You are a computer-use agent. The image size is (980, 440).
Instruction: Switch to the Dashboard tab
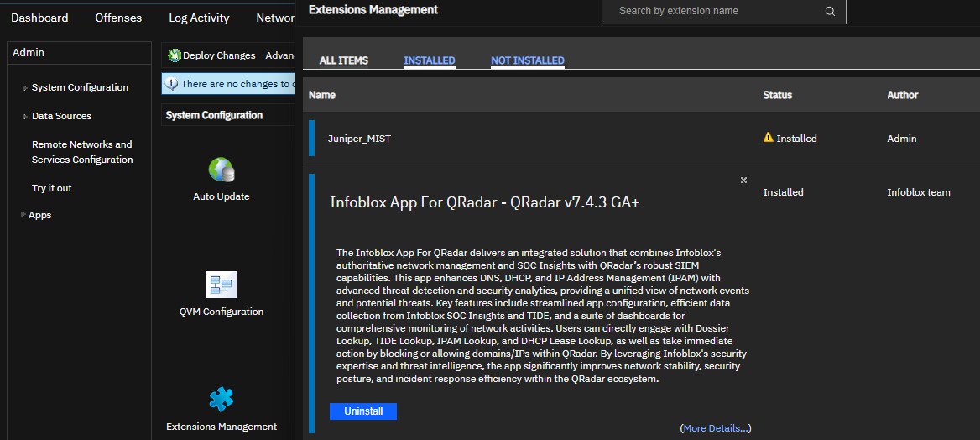tap(39, 18)
